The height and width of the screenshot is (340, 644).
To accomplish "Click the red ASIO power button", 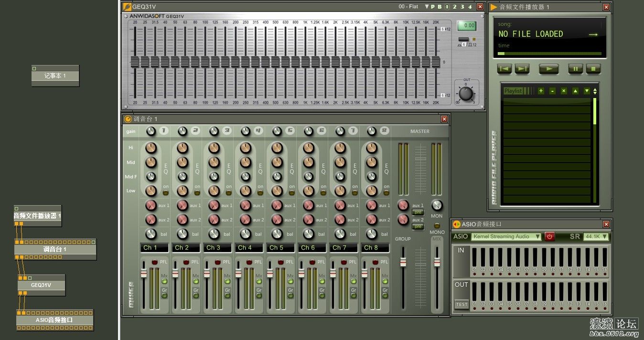I will pyautogui.click(x=549, y=236).
